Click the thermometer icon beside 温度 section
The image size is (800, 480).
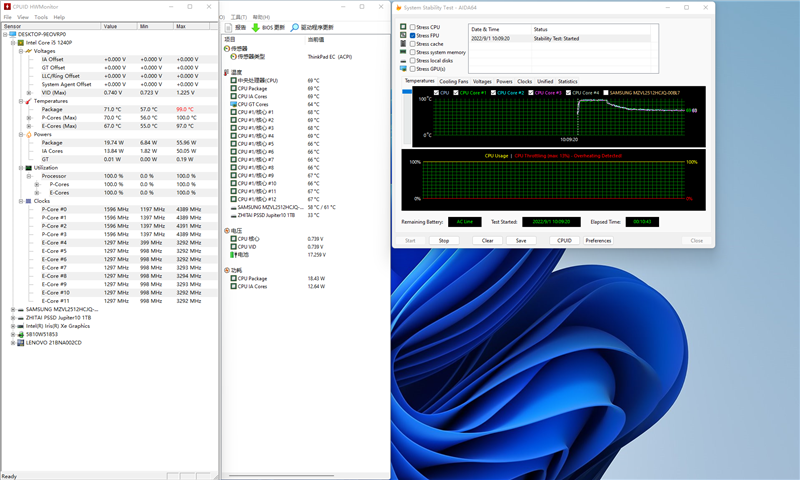click(x=227, y=72)
